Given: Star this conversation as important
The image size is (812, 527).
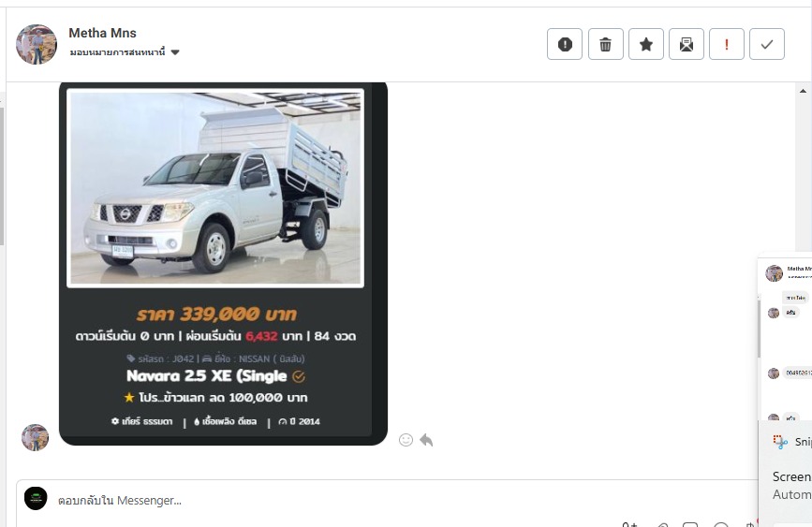Looking at the screenshot, I should [646, 44].
